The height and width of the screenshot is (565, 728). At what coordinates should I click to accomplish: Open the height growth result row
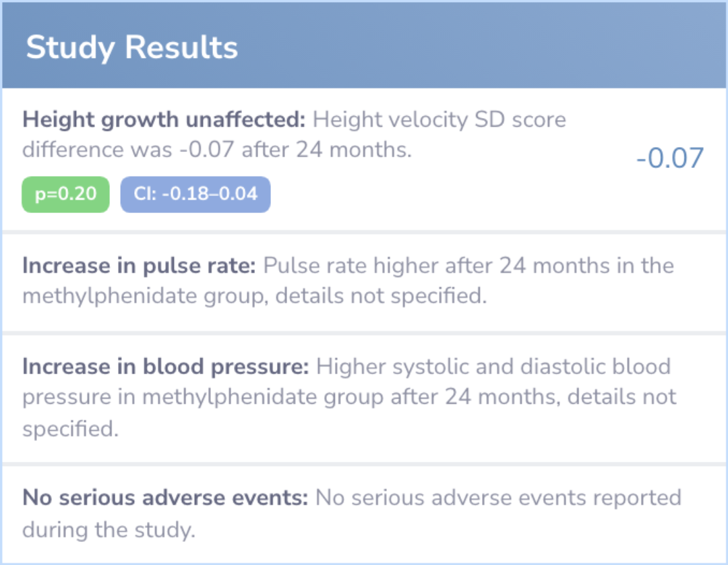coord(364,159)
